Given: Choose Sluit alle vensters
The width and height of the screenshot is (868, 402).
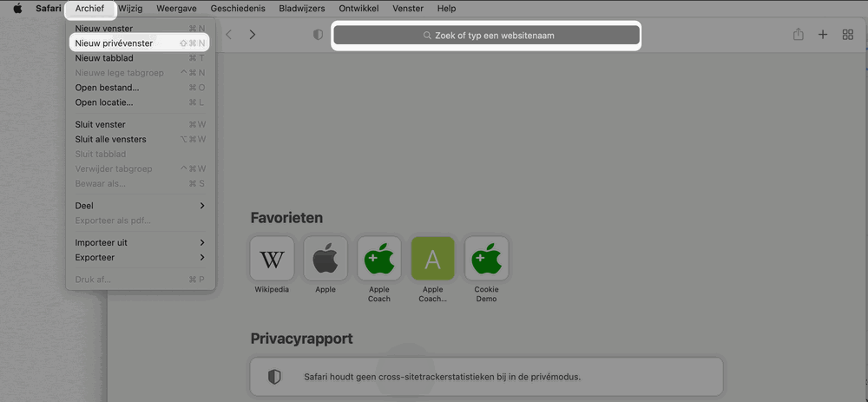Looking at the screenshot, I should click(x=140, y=139).
